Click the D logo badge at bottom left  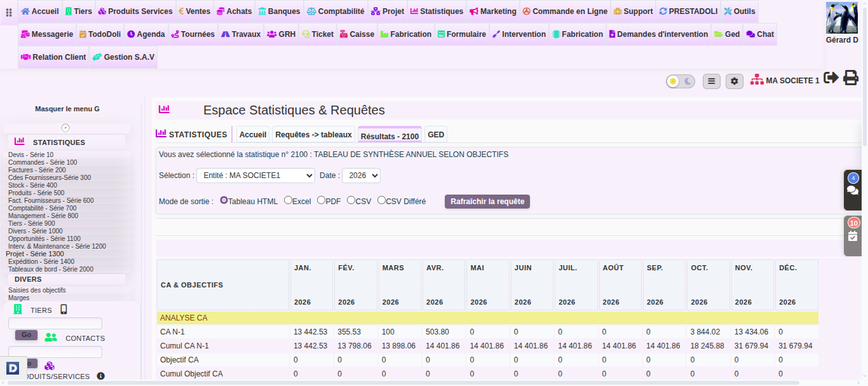[13, 368]
